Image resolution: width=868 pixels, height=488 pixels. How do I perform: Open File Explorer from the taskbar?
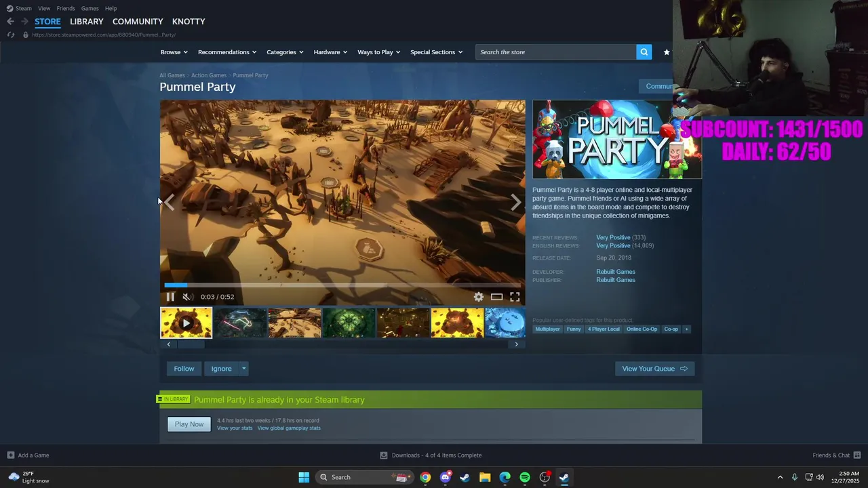point(485,477)
